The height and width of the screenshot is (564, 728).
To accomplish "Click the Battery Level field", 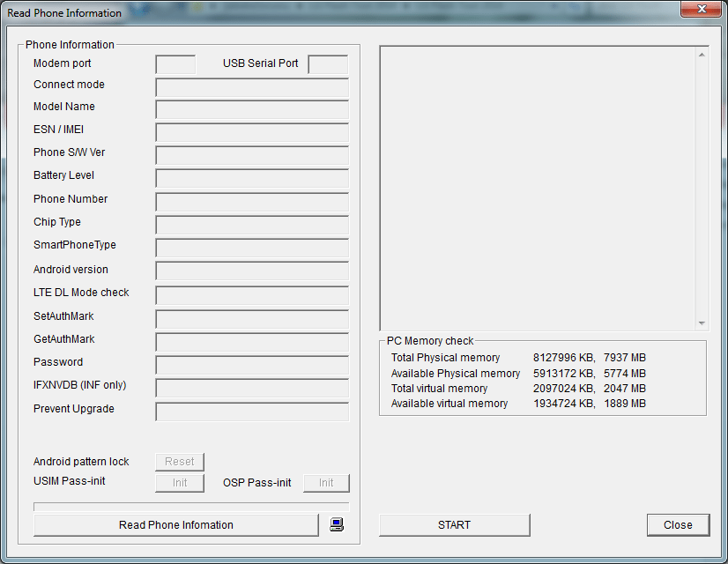I will 252,178.
